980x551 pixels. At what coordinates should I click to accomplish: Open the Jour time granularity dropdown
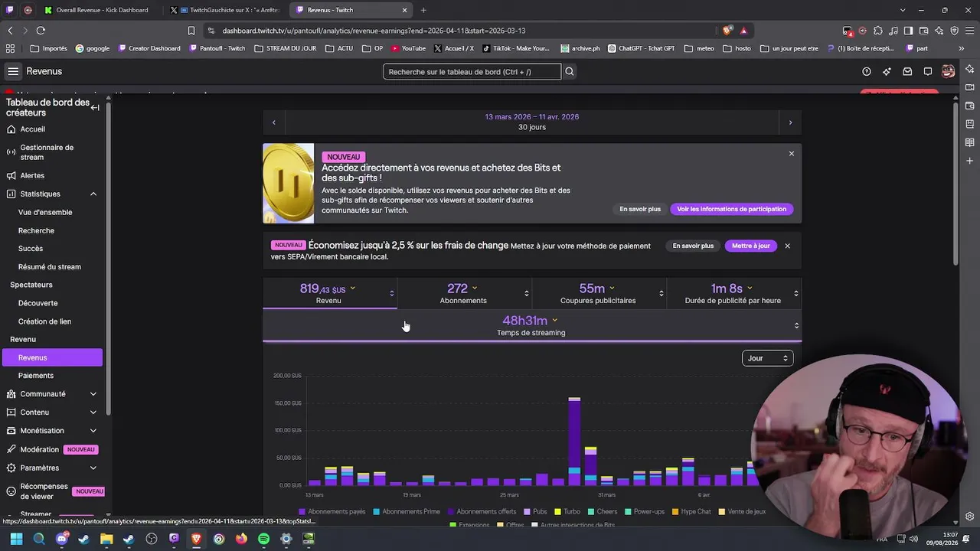click(767, 358)
